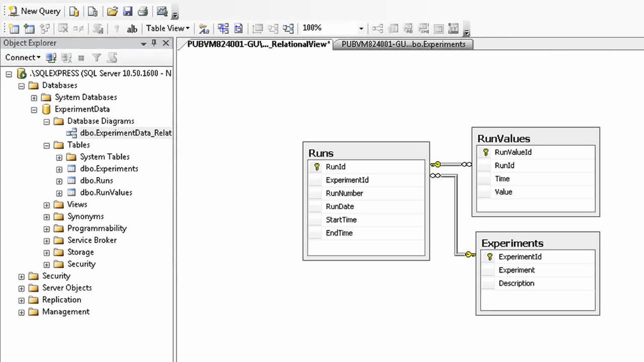
Task: Click the Manage Indexes and Keys icon
Action: click(x=393, y=28)
